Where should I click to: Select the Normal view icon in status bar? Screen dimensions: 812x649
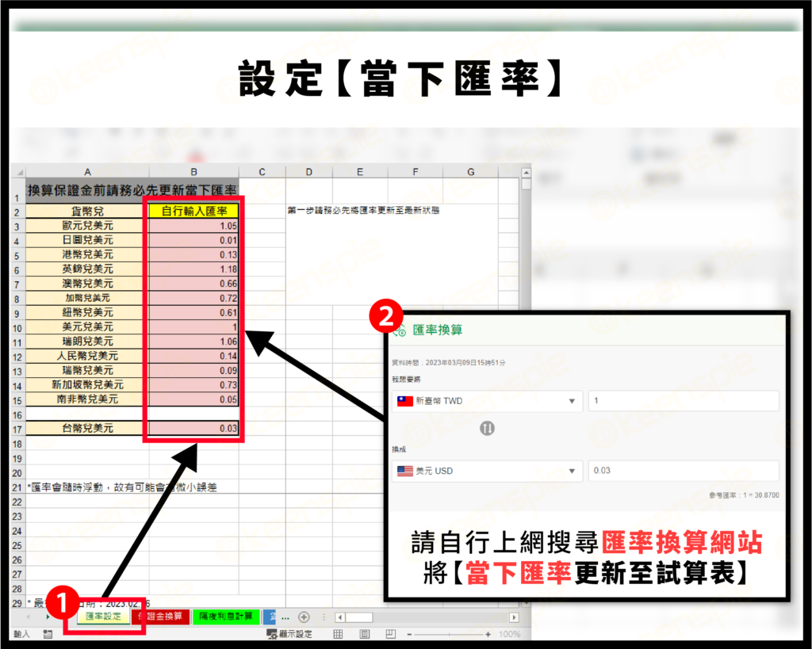click(337, 634)
